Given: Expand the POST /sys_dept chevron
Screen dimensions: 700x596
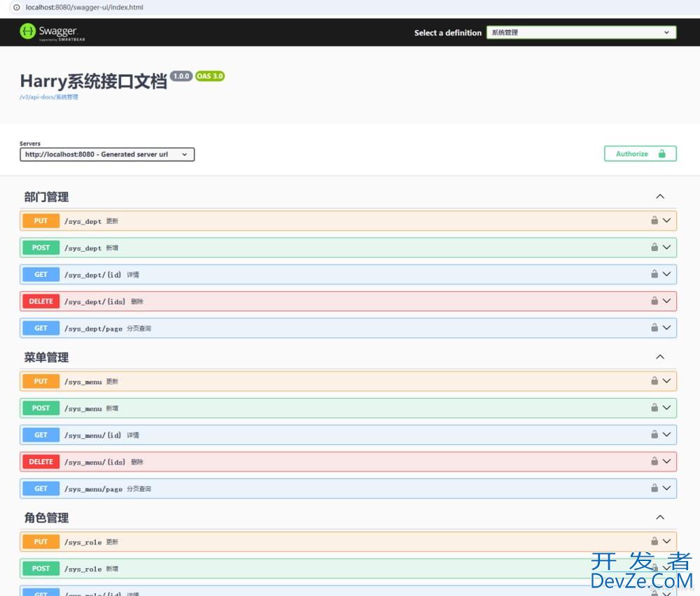Looking at the screenshot, I should pyautogui.click(x=666, y=247).
